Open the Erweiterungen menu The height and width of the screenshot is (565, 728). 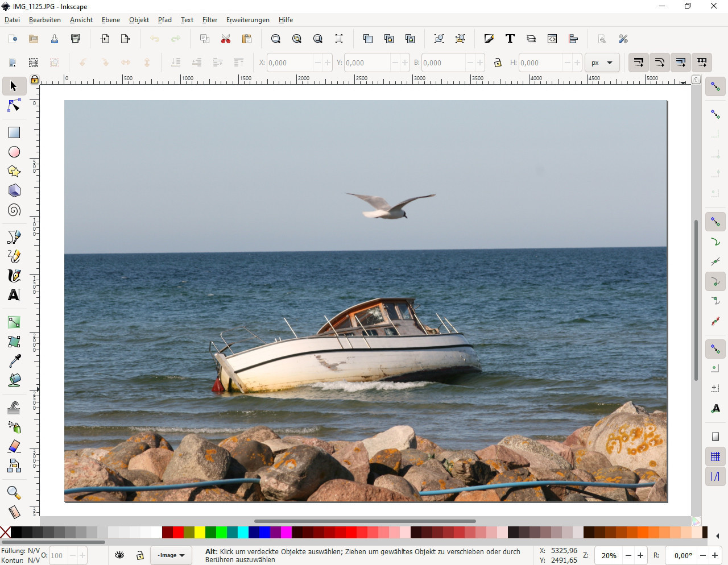(248, 20)
